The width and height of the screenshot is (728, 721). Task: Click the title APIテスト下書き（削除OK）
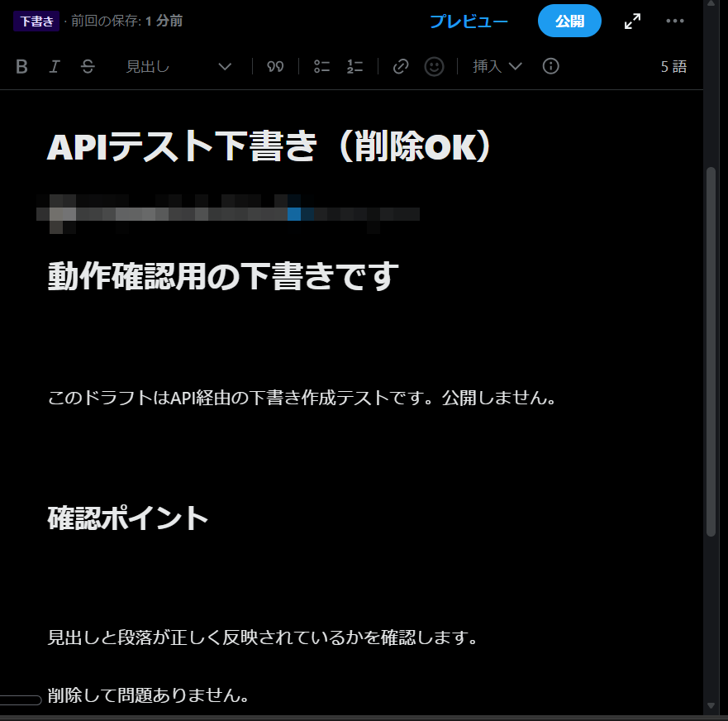[x=269, y=146]
